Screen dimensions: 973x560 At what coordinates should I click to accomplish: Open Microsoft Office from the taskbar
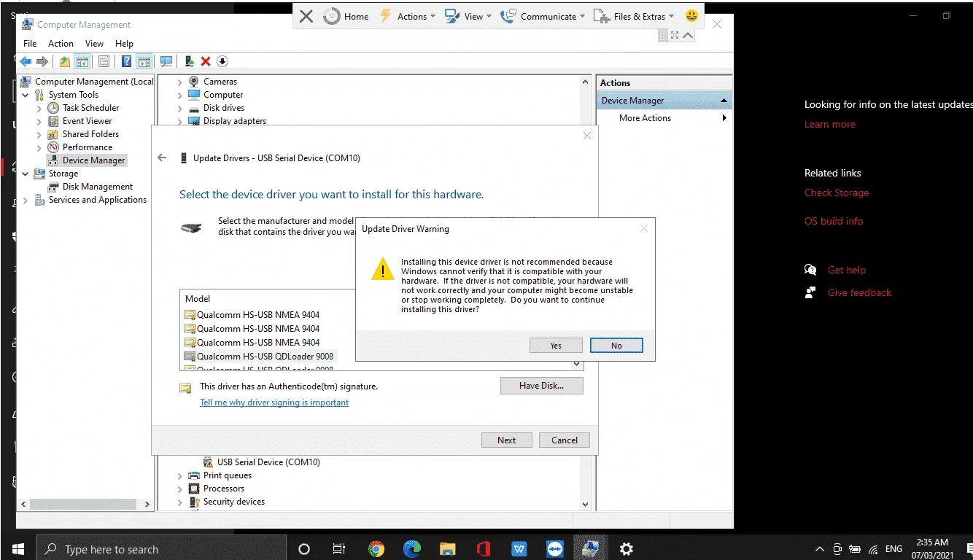[483, 549]
